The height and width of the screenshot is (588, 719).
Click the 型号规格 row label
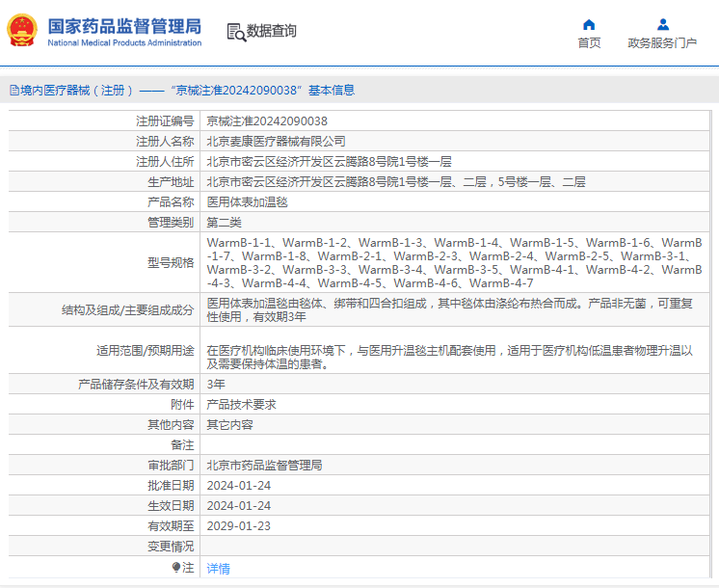pyautogui.click(x=171, y=263)
